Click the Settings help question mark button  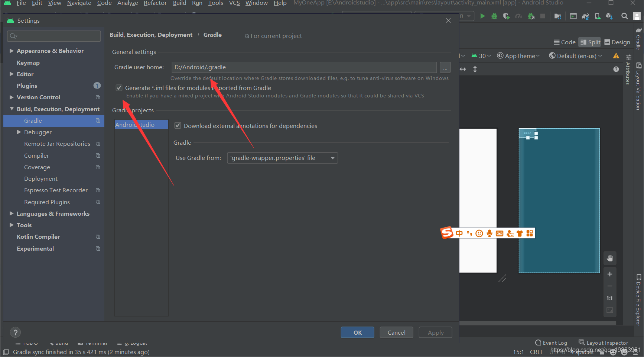click(x=15, y=332)
